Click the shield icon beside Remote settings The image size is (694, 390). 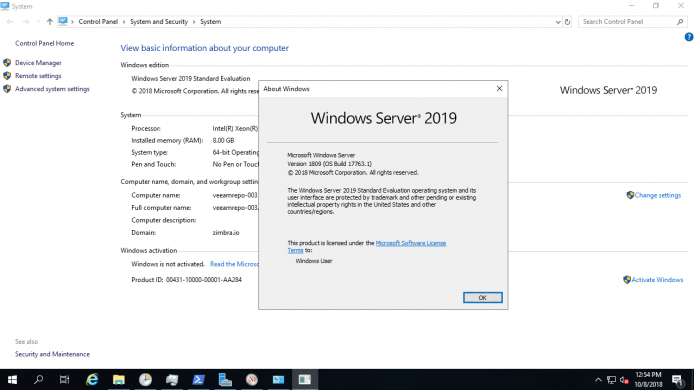[7, 76]
